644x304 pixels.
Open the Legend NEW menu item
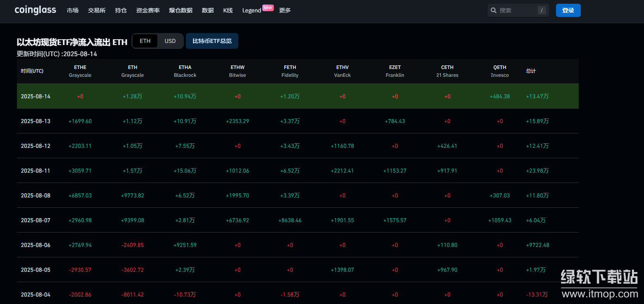point(252,10)
